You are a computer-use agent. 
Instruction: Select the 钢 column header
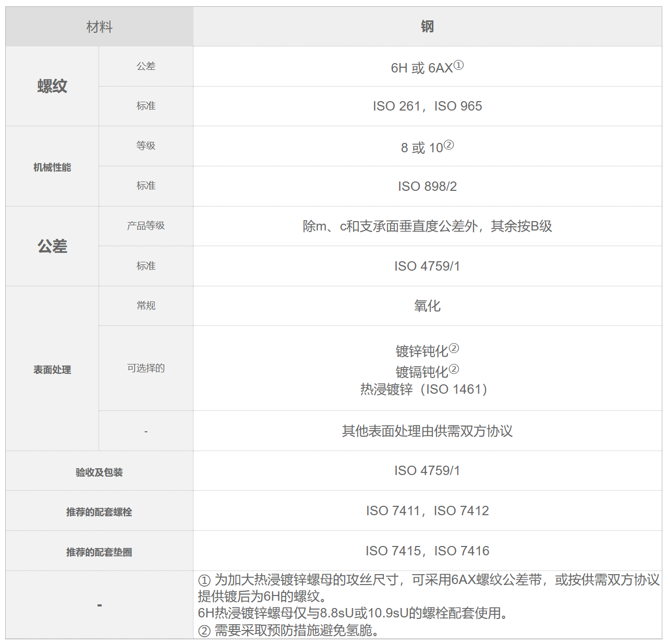pos(427,27)
